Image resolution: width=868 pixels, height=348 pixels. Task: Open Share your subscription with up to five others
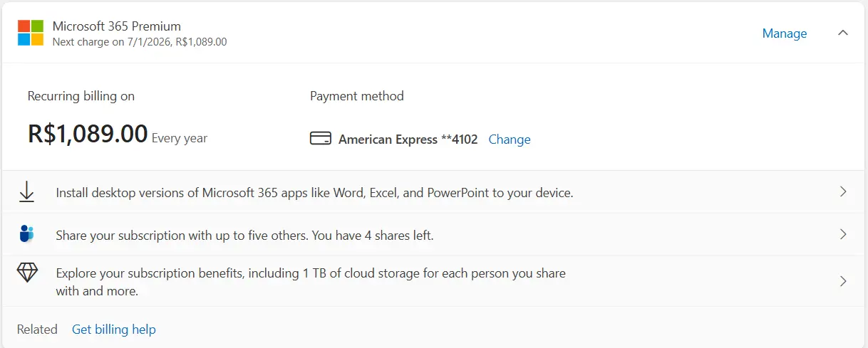click(244, 235)
